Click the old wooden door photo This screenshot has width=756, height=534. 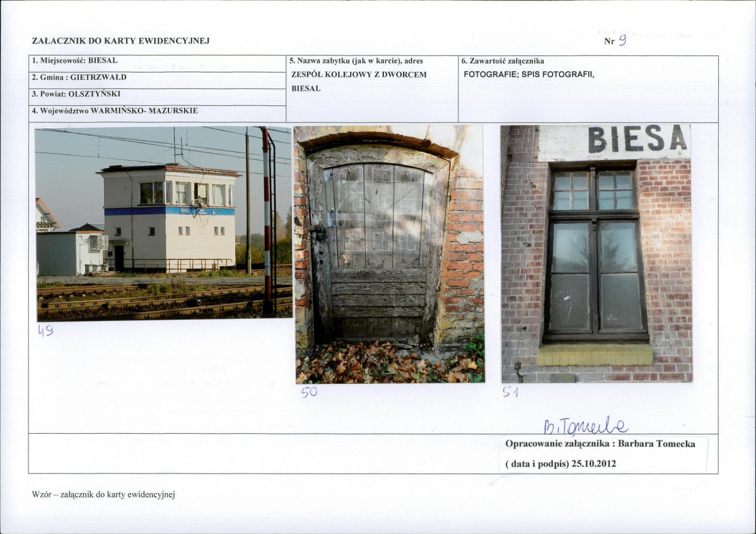(x=390, y=254)
